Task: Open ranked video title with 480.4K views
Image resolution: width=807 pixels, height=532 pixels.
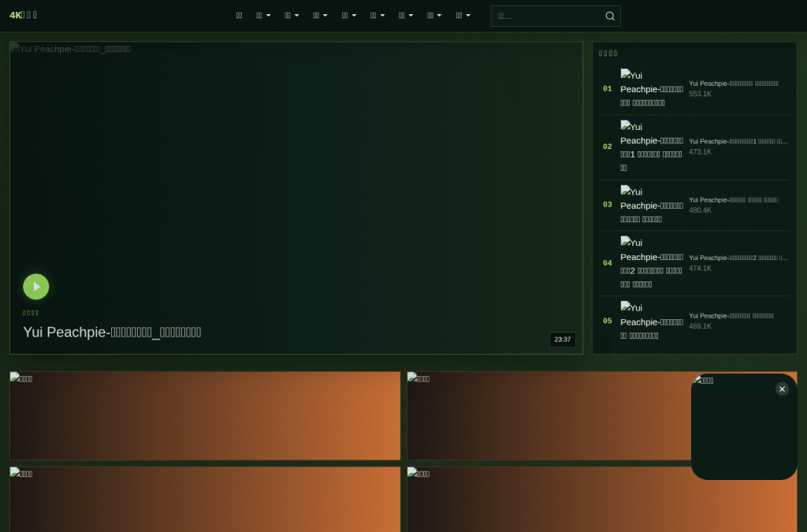Action: (734, 199)
